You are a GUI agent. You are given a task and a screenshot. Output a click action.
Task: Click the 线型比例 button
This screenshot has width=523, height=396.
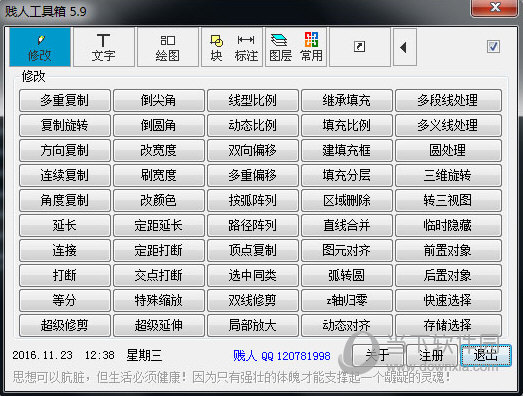tap(253, 100)
